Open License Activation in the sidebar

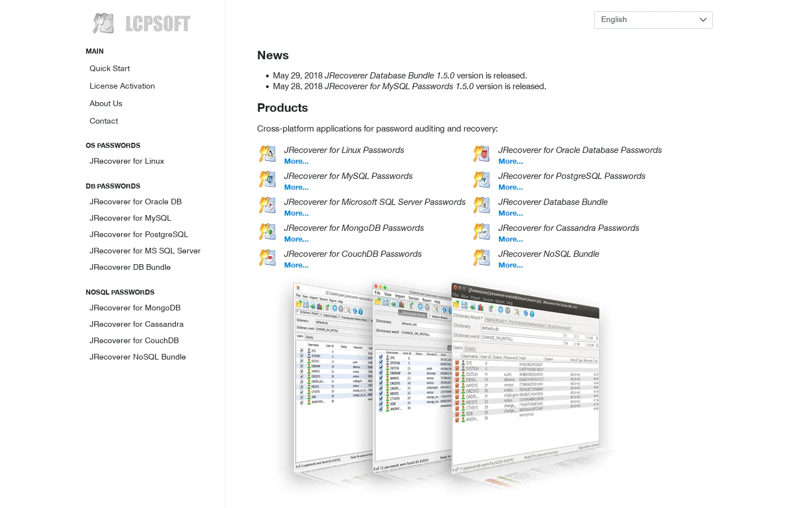click(x=122, y=86)
